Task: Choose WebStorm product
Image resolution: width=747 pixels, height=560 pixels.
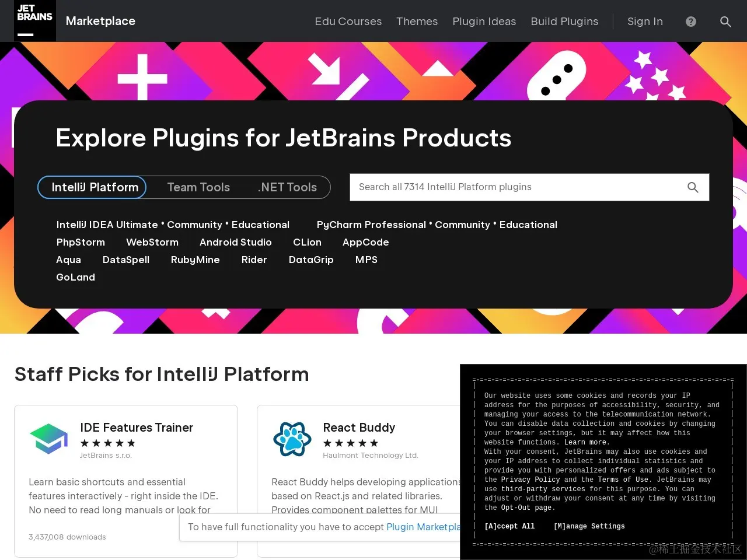Action: tap(152, 242)
